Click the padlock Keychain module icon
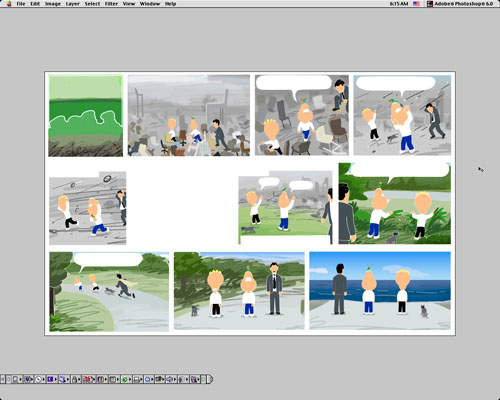The width and height of the screenshot is (500, 400). 74,379
